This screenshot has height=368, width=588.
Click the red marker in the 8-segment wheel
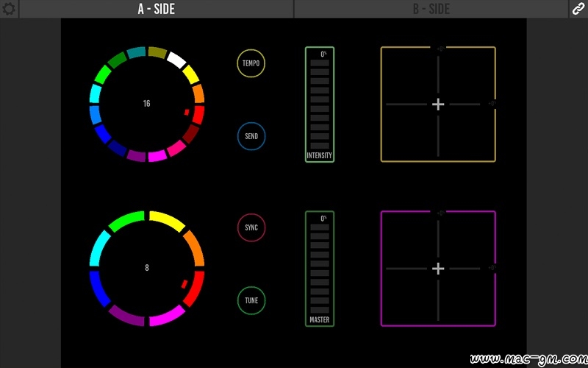click(184, 283)
